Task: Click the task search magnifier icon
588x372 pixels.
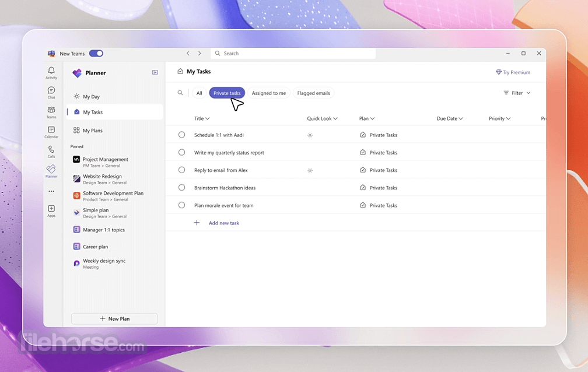Action: tap(180, 93)
